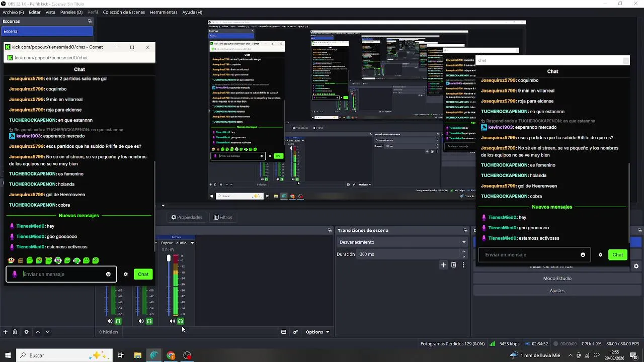Viewport: 644px width, 362px height.
Task: Move the scene up with the up arrow
Action: (38, 332)
